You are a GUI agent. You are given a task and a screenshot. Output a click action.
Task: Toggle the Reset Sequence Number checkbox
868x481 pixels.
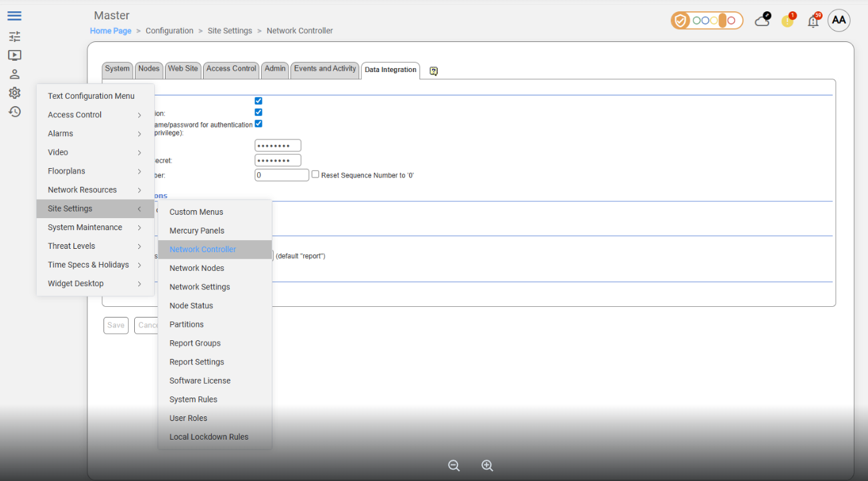point(316,174)
